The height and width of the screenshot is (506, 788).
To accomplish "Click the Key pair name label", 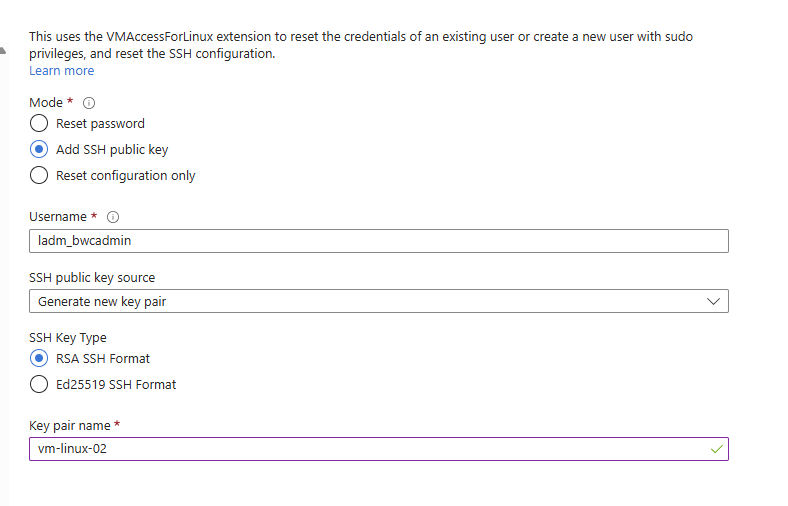I will pyautogui.click(x=69, y=426).
